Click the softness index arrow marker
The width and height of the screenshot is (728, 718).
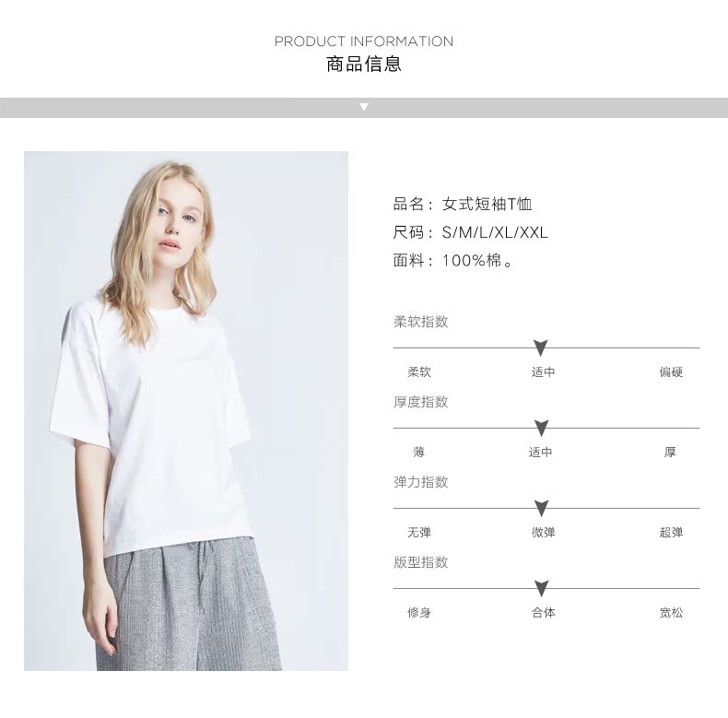(540, 347)
